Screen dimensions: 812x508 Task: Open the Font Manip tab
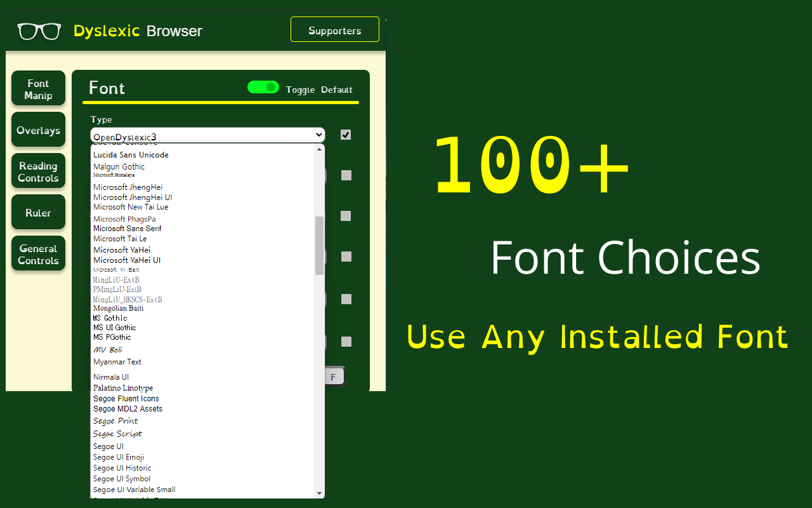[x=38, y=89]
